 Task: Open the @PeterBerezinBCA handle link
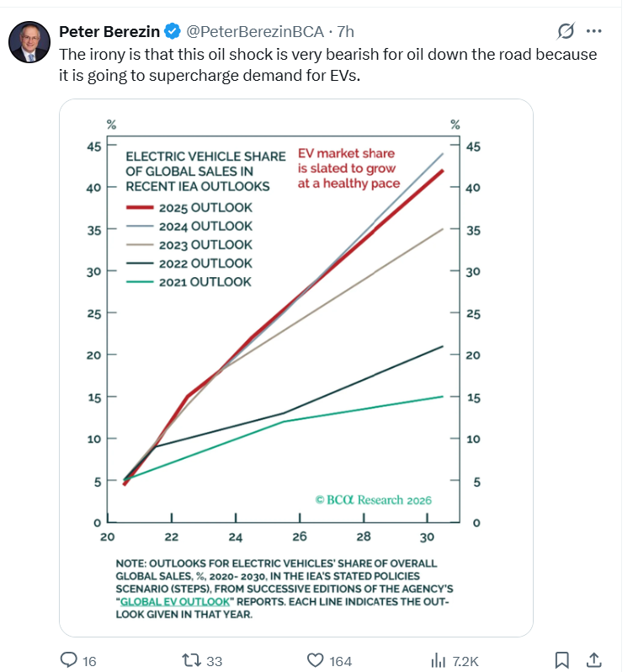tap(255, 32)
